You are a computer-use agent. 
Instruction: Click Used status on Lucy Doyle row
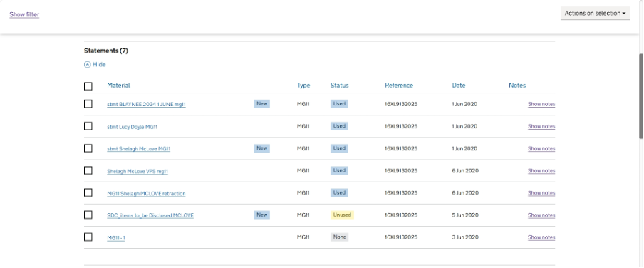click(x=339, y=126)
